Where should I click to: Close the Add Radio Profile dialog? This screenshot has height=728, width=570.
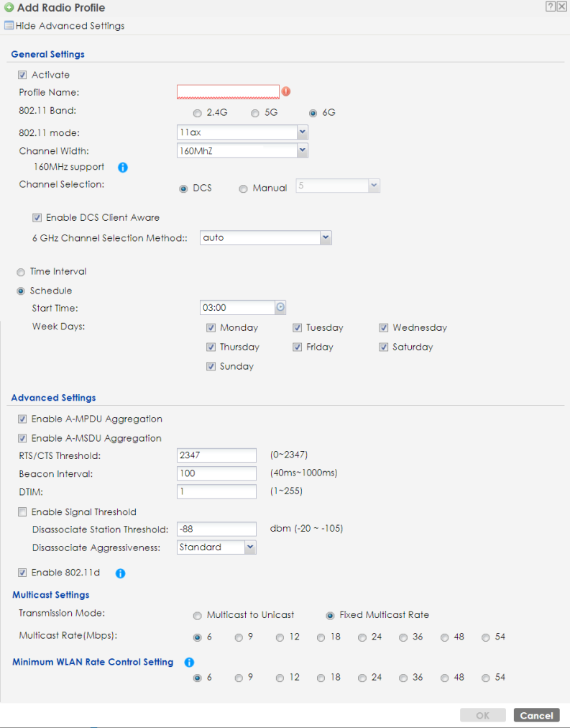(x=561, y=6)
